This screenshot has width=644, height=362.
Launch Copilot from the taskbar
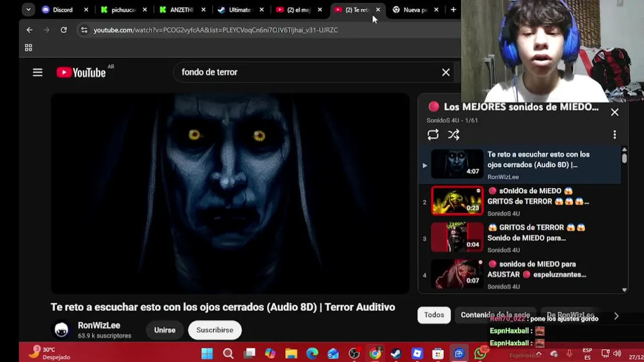tap(270, 353)
